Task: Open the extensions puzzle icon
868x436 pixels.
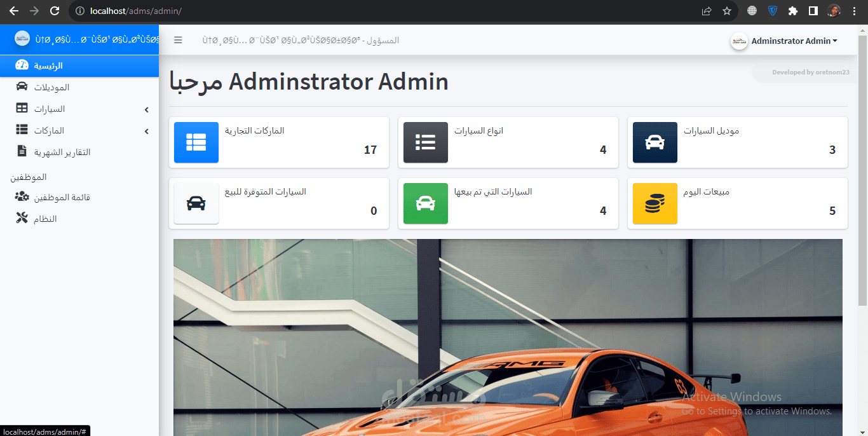Action: (x=793, y=11)
